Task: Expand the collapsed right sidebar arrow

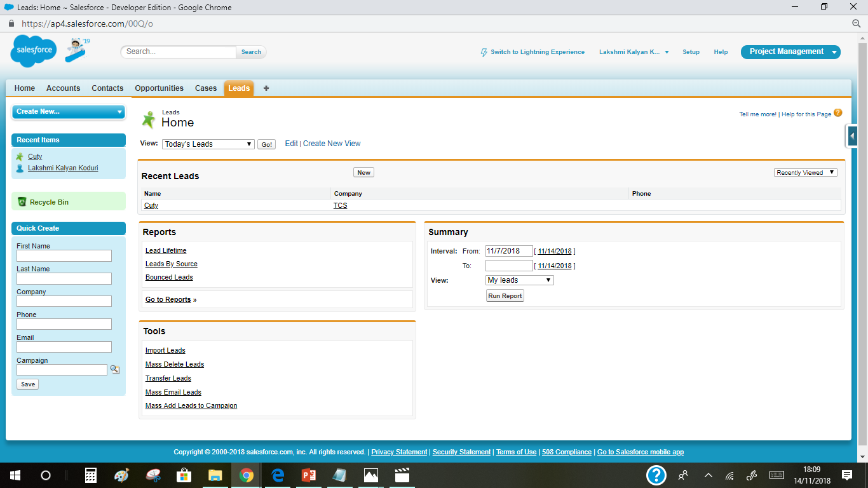Action: 852,135
